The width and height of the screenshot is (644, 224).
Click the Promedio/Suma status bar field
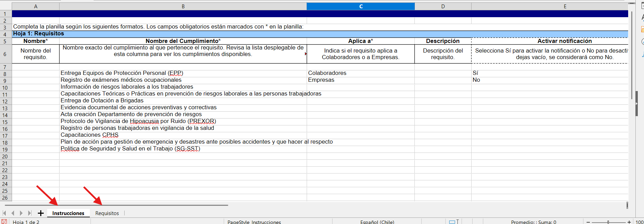coord(534,222)
